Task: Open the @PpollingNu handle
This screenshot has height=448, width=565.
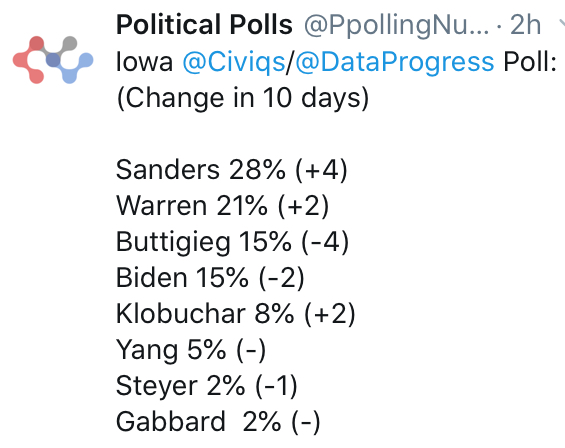Action: coord(397,26)
